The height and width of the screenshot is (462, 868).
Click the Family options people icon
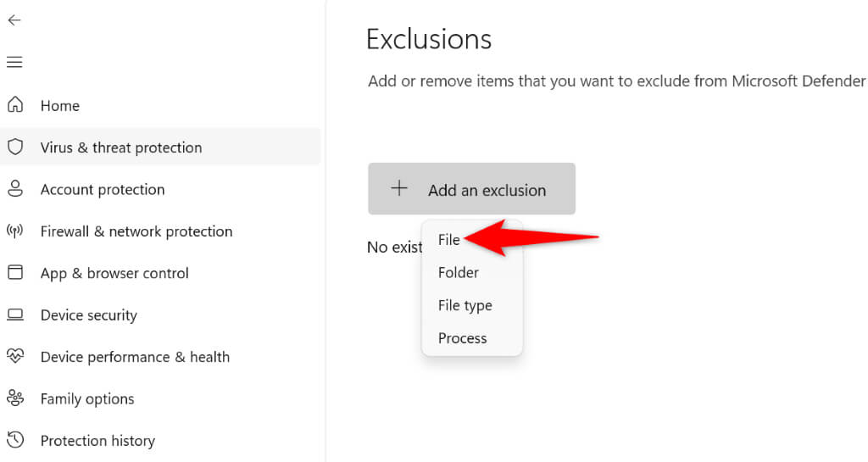tap(14, 398)
